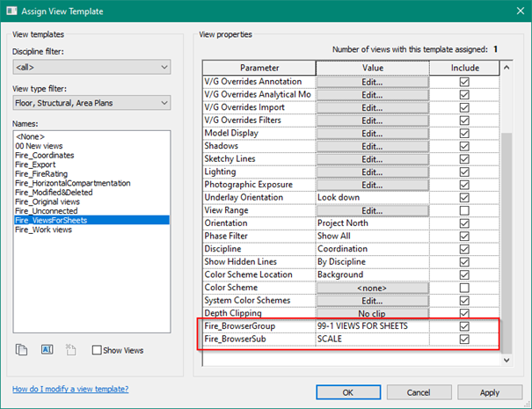This screenshot has width=532, height=409.
Task: Uncheck Include for Phase Filter
Action: click(x=464, y=237)
